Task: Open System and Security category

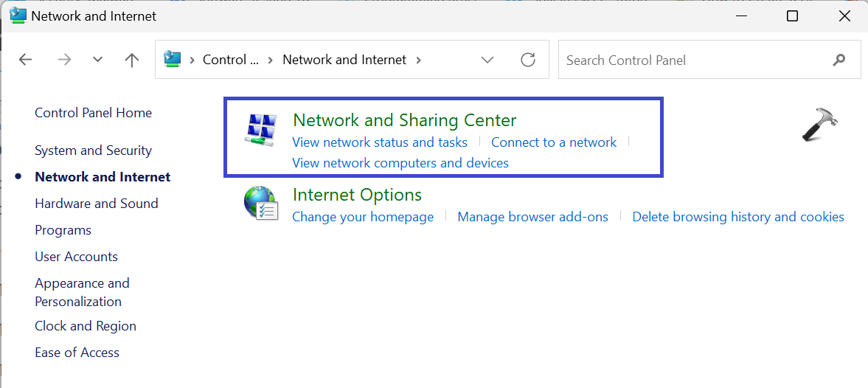Action: (x=93, y=150)
